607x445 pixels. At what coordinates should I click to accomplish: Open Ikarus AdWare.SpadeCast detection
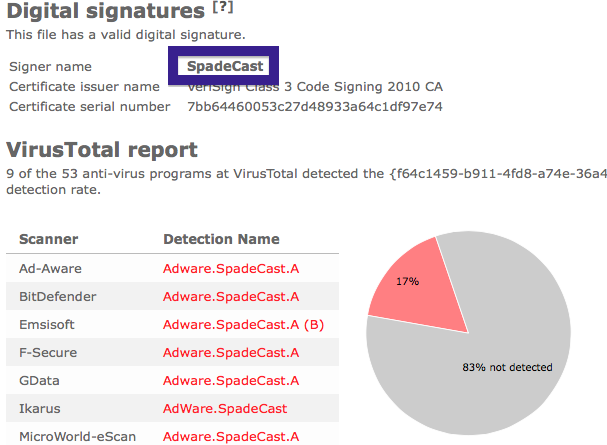click(x=225, y=408)
